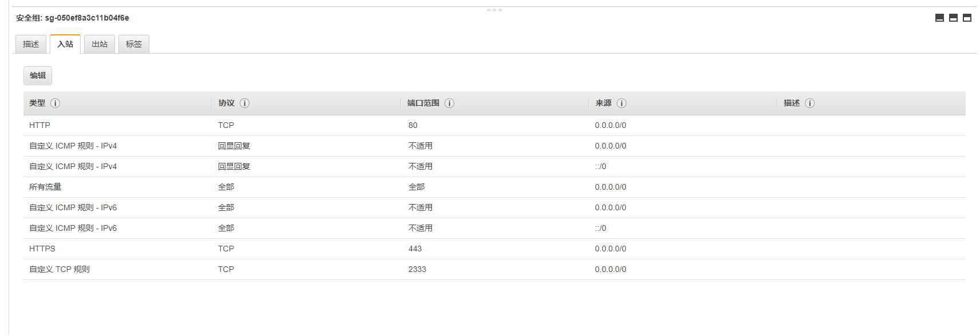Click ::/0 source in the ICMP IPv4 row
Viewport: 980px width, 336px height.
pyautogui.click(x=601, y=166)
